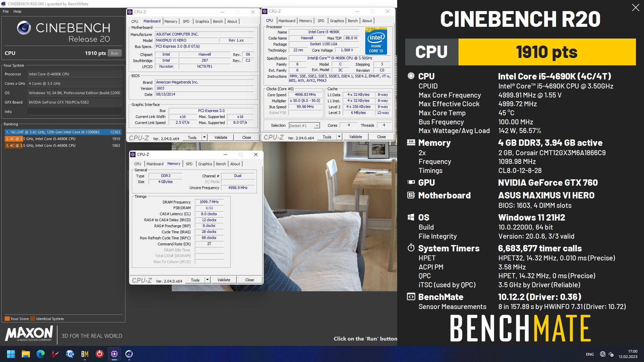The height and width of the screenshot is (362, 644).
Task: Select ranking row scoring 1910
Action: tap(63, 139)
